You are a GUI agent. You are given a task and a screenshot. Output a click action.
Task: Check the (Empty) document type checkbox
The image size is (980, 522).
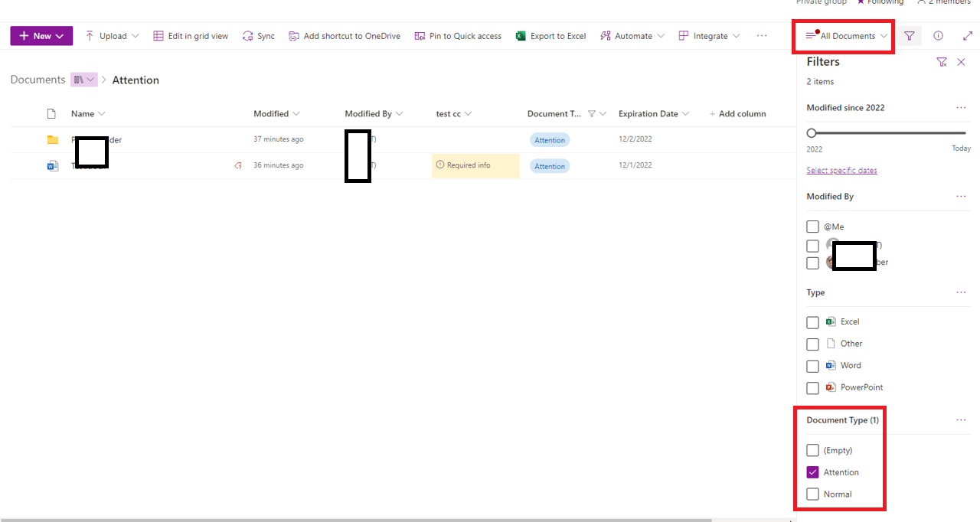[813, 451]
